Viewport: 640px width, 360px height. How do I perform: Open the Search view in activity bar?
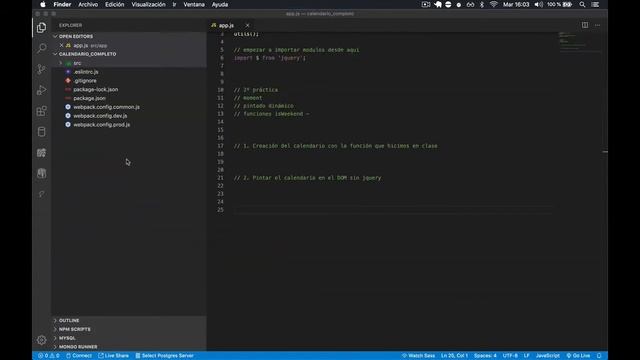[x=41, y=48]
